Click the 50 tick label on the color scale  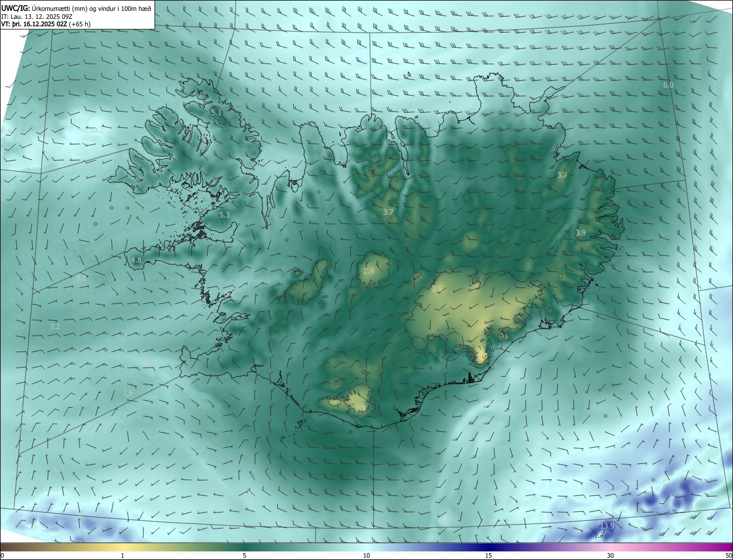pyautogui.click(x=728, y=555)
